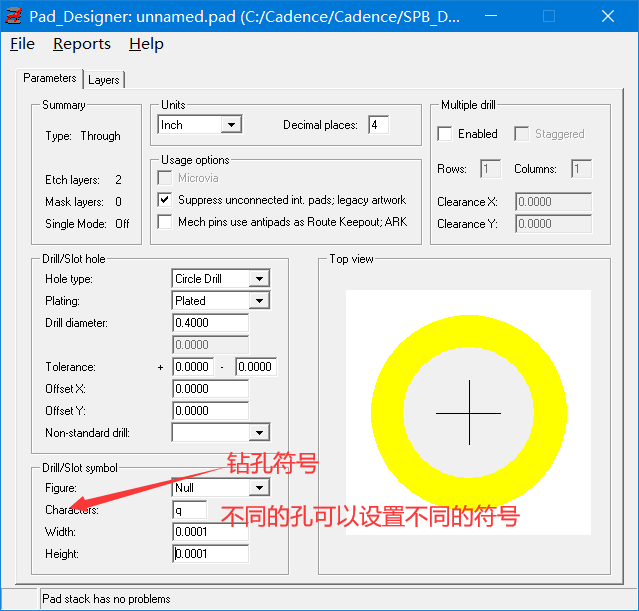Enable the Multiple drill checkbox
The height and width of the screenshot is (611, 639).
click(446, 134)
